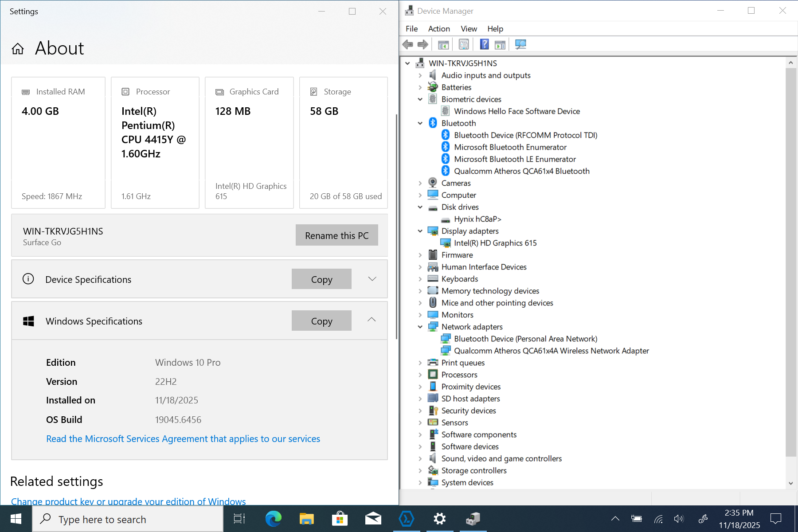Viewport: 798px width, 532px height.
Task: Open the Microsoft Services Agreement link
Action: click(183, 439)
